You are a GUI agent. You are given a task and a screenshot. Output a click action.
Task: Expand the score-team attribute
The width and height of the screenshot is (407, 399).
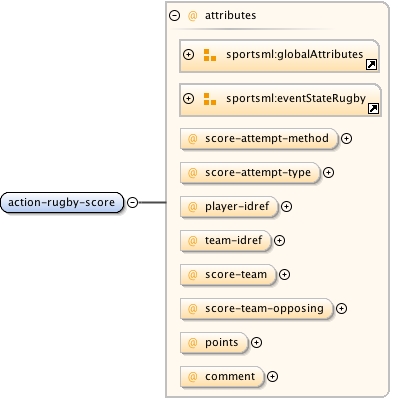(x=284, y=274)
